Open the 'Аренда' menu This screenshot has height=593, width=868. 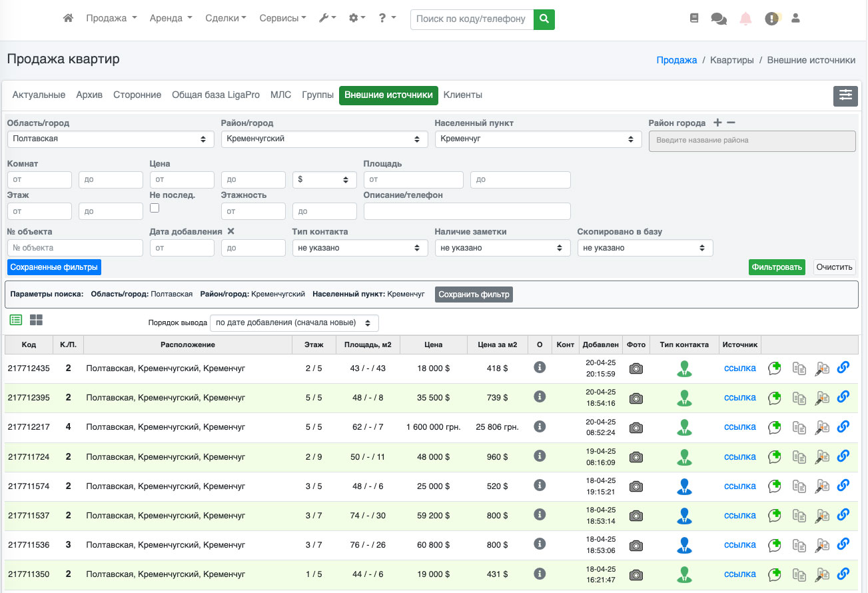[171, 19]
